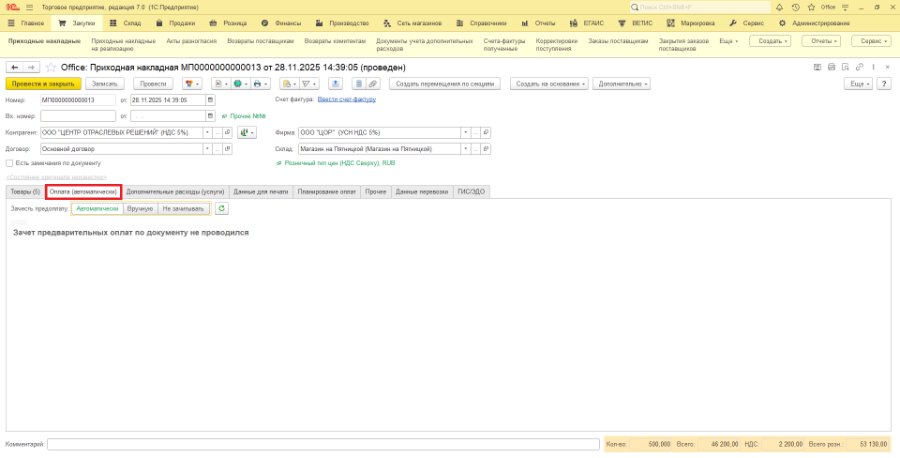Click the get-link chain icon at top right
This screenshot has height=458, width=900.
(859, 67)
